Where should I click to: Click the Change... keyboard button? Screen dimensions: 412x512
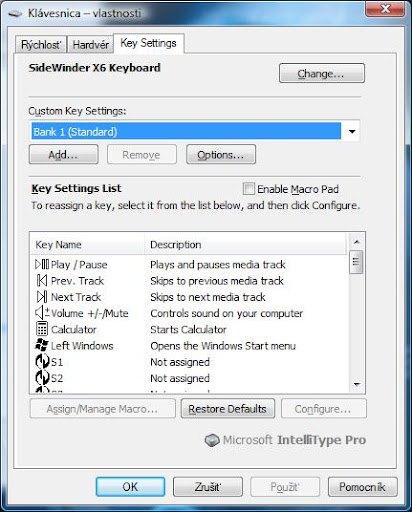coord(322,73)
